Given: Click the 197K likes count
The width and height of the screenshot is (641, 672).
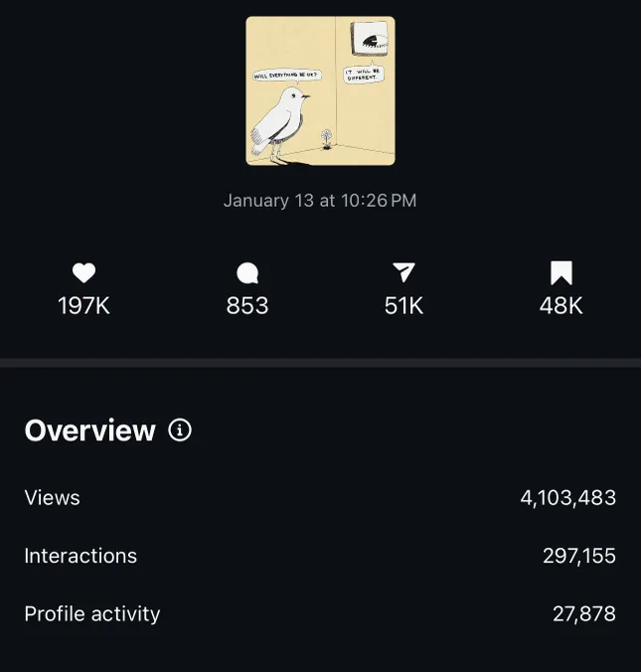Looking at the screenshot, I should click(x=84, y=305).
